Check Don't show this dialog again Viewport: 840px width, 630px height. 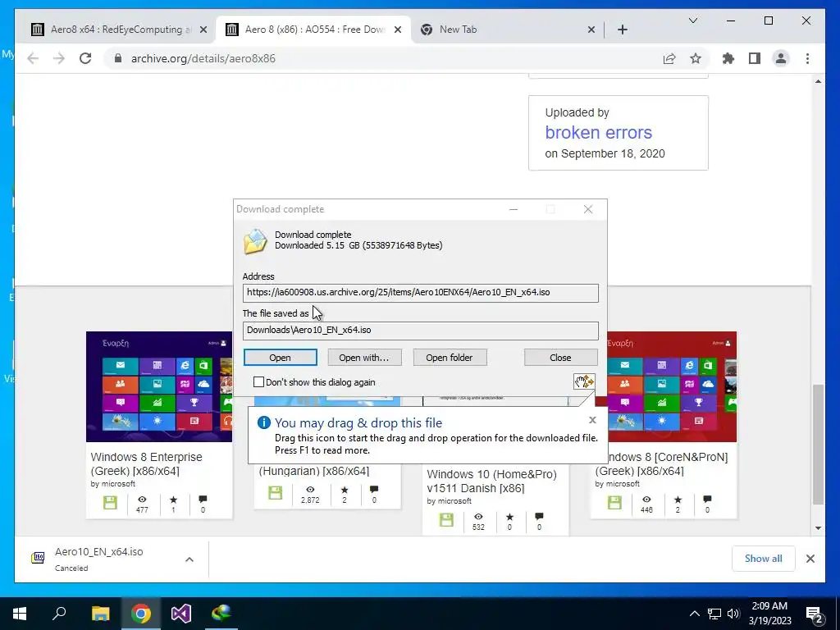coord(258,382)
